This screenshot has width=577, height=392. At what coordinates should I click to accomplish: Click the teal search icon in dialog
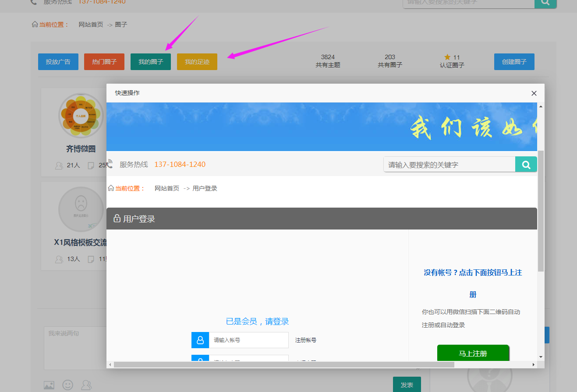[526, 165]
